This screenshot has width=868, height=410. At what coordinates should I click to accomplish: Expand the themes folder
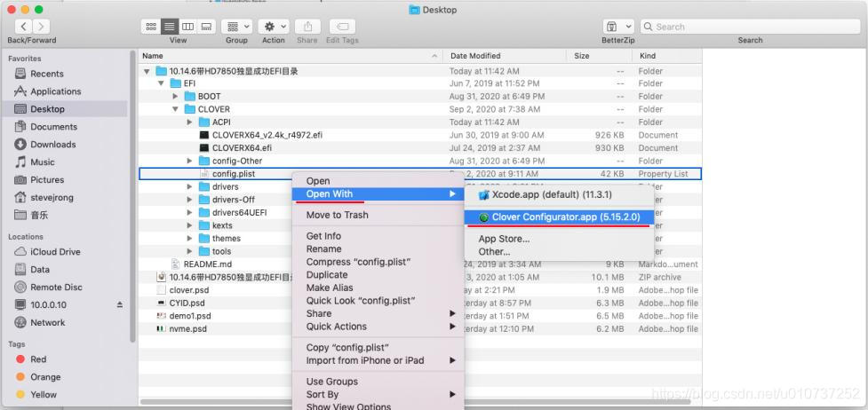click(190, 239)
